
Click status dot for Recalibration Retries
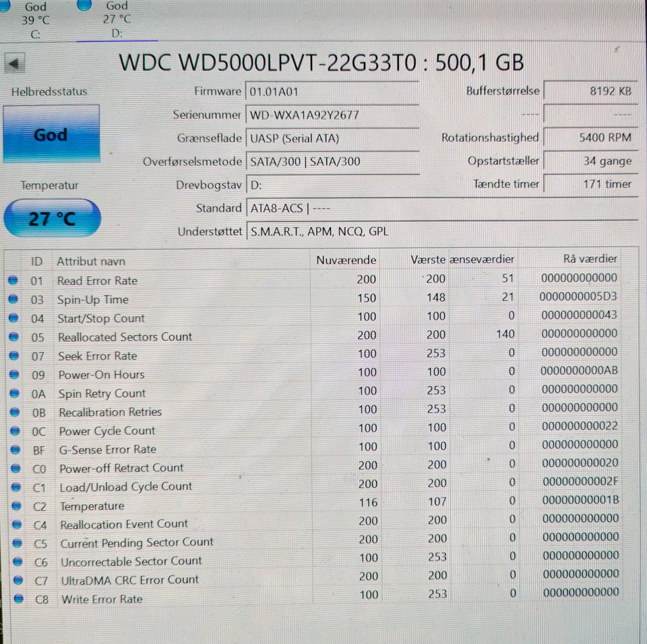pos(15,412)
